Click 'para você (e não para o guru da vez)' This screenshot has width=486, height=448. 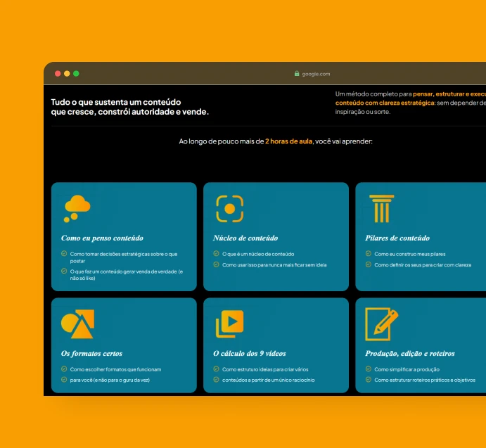(x=110, y=380)
